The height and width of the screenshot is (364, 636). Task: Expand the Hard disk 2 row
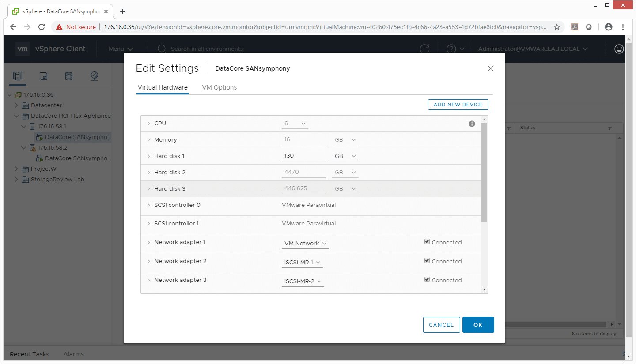pyautogui.click(x=148, y=173)
